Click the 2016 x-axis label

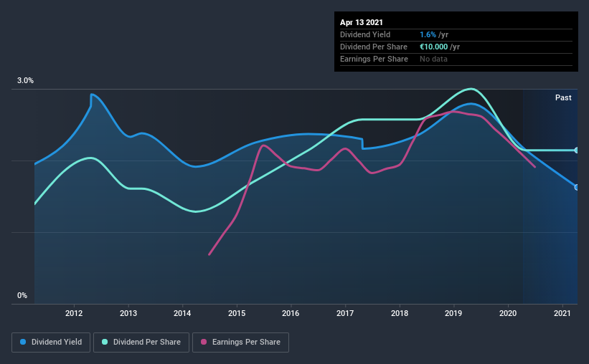coord(291,313)
